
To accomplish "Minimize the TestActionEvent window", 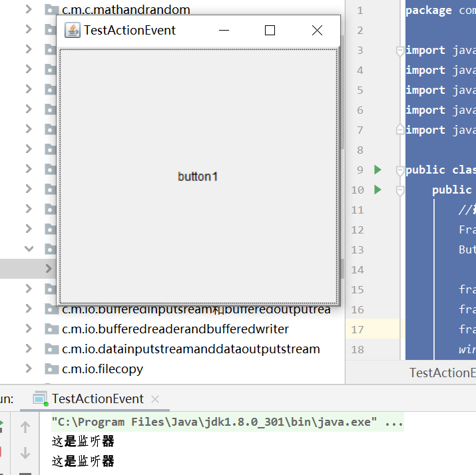I will (224, 30).
